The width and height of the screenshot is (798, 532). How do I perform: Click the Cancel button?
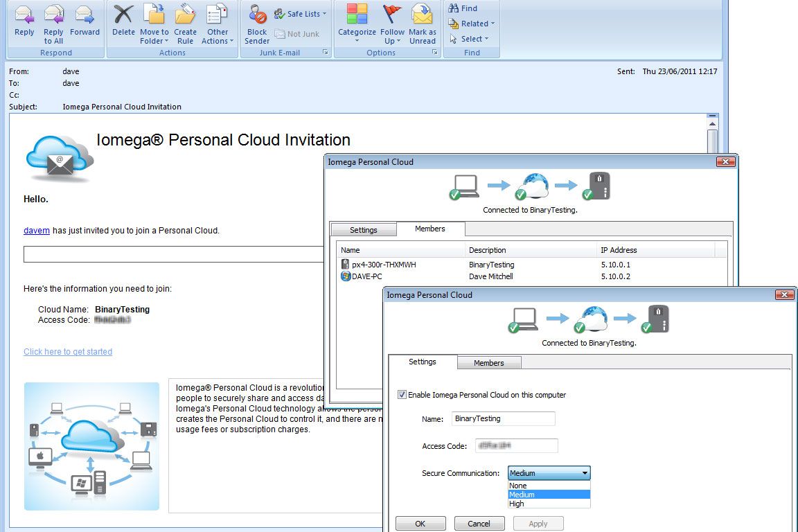[x=479, y=524]
